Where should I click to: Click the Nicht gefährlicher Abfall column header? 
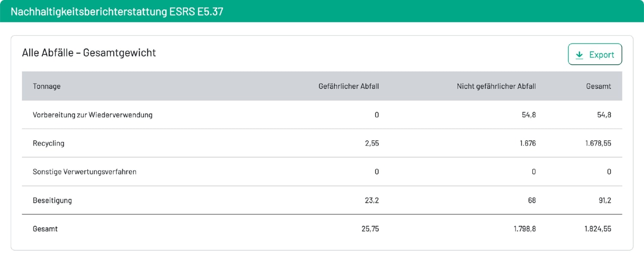click(496, 86)
